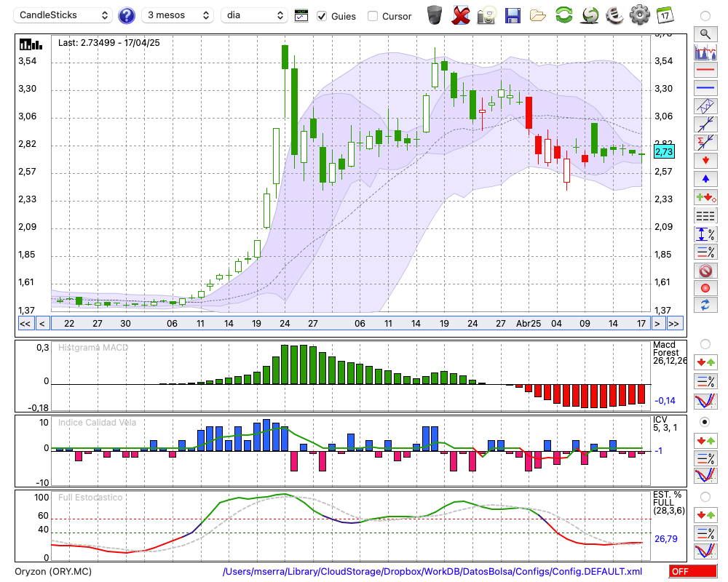Viewport: 728px width, 582px height.
Task: Click the volume histogram overlay tool
Action: click(x=705, y=52)
